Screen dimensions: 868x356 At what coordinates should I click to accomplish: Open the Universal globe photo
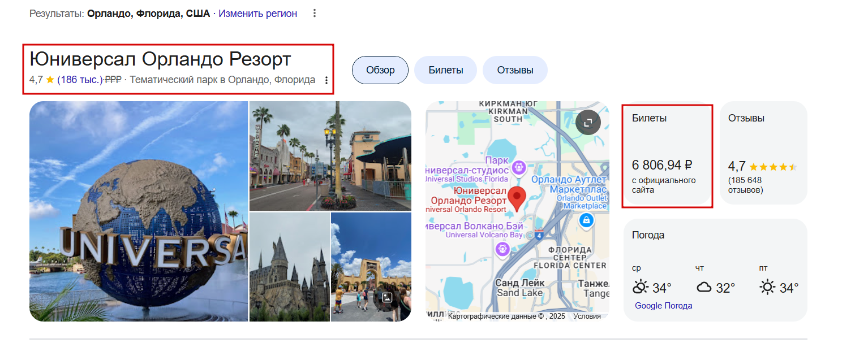tap(139, 211)
